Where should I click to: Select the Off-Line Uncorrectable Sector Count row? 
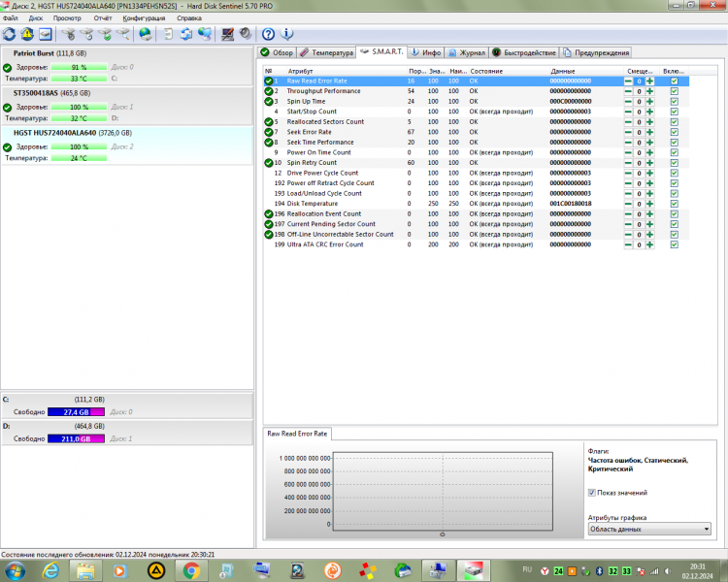coord(476,235)
